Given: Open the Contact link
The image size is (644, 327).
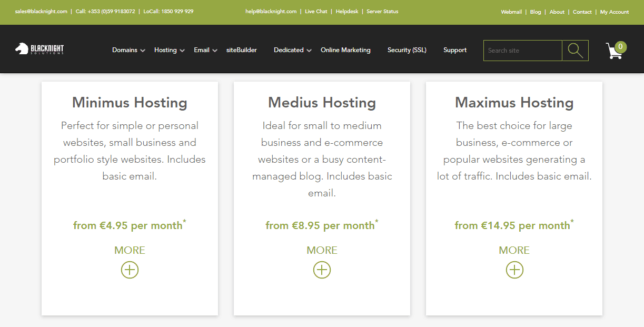Looking at the screenshot, I should click(x=582, y=12).
